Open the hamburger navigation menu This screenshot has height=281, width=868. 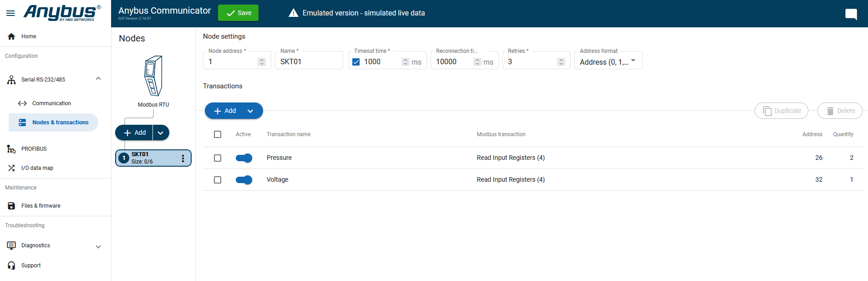(x=10, y=13)
